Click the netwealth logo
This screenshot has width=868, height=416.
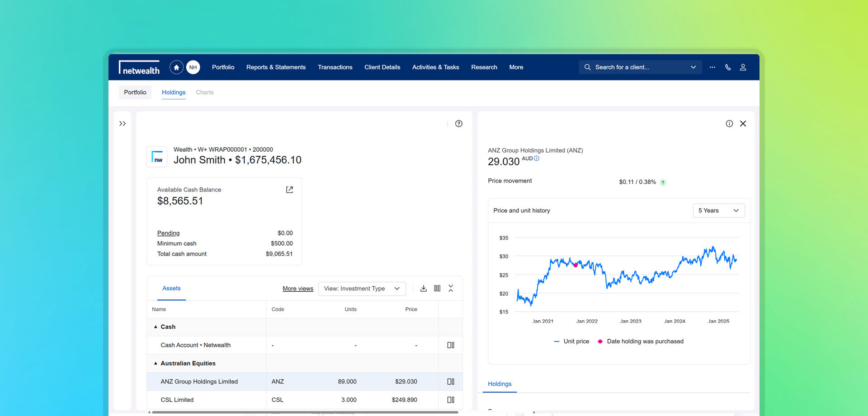[139, 67]
